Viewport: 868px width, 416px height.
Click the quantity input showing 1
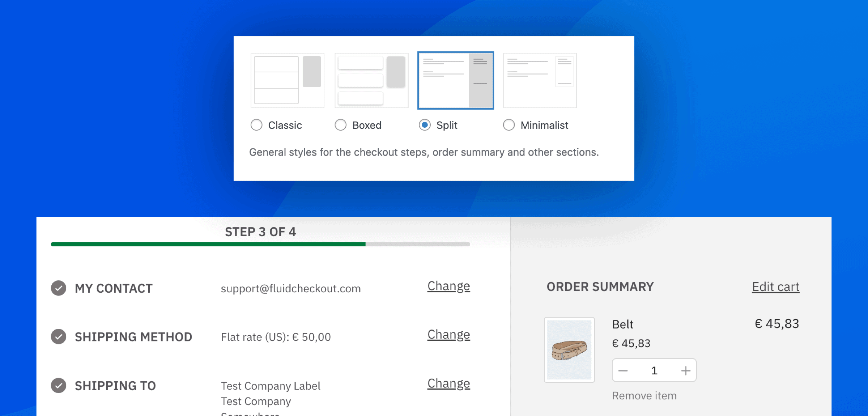[654, 370]
